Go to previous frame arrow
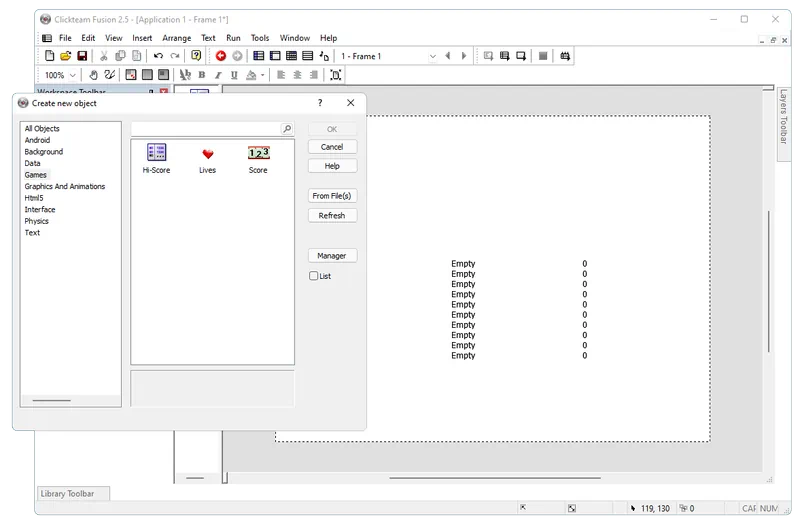This screenshot has width=800, height=523. click(x=447, y=56)
